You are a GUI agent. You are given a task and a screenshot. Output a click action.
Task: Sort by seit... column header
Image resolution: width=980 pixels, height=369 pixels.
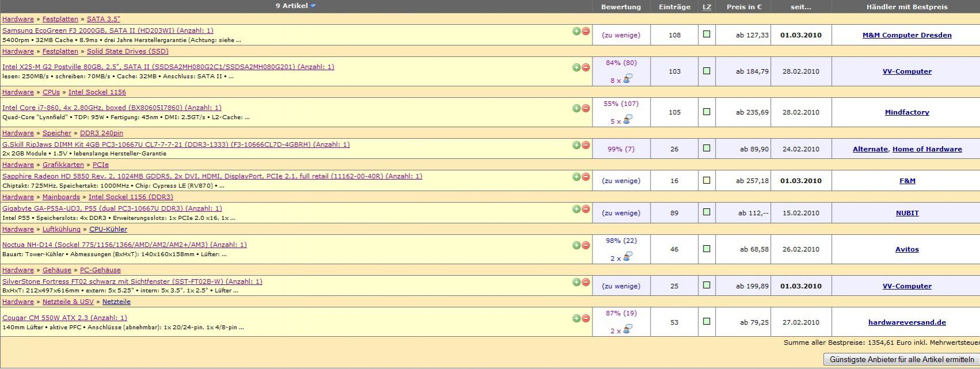pos(801,7)
